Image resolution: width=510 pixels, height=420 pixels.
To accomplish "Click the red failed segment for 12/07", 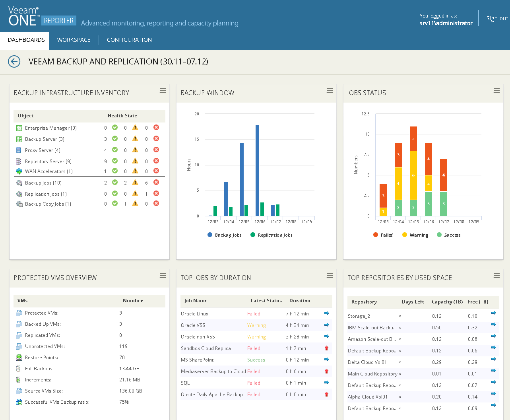I will point(444,175).
